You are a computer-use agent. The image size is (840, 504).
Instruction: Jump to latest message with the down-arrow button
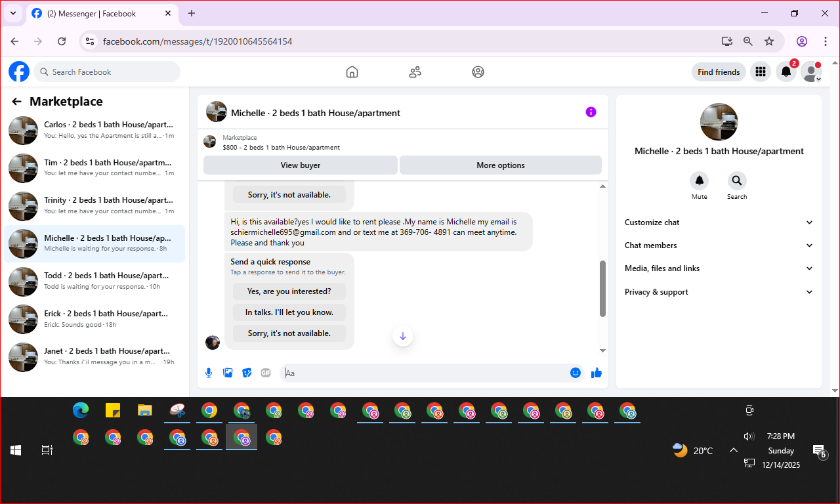click(x=403, y=336)
